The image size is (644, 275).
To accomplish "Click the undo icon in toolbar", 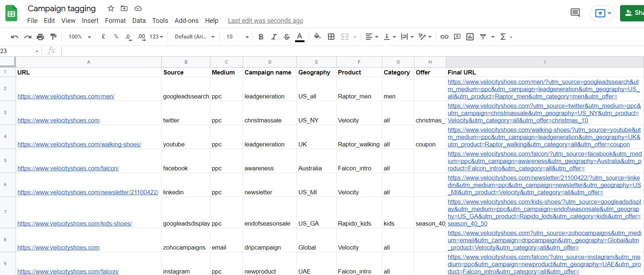I will [x=15, y=37].
